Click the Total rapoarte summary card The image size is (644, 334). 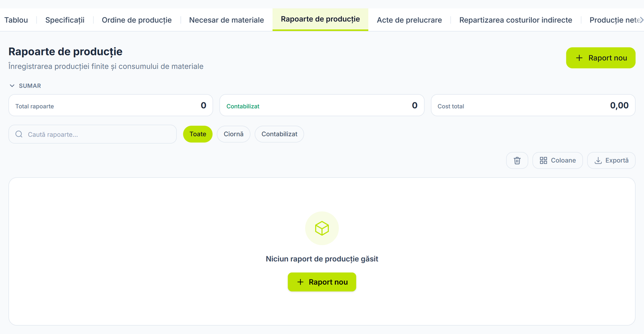click(111, 105)
